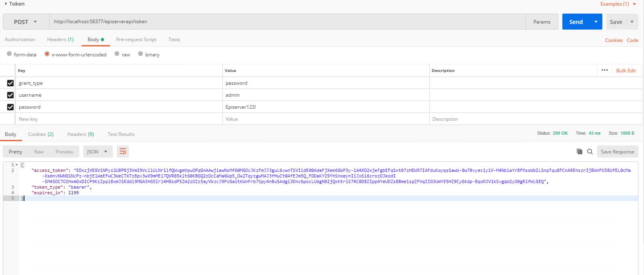
Task: Collapse JSON with line 1 fold arrow
Action: click(16, 165)
